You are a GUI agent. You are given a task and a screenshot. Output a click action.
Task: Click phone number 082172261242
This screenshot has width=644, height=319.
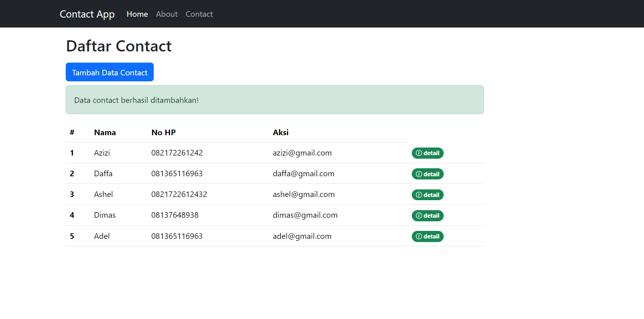click(177, 153)
